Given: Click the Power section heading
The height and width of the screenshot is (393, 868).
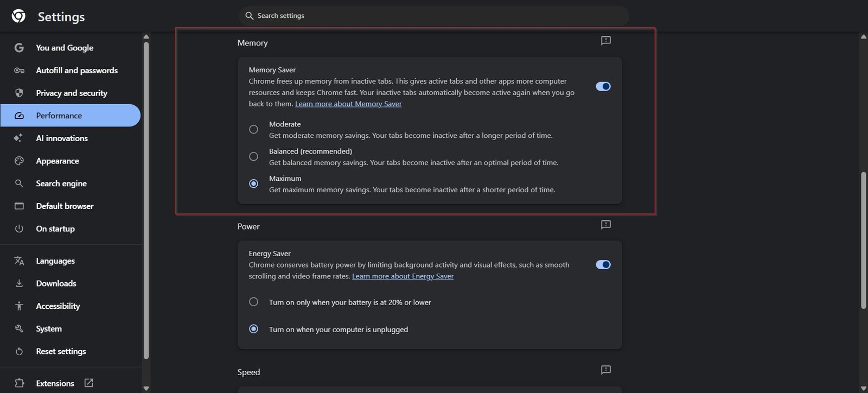Looking at the screenshot, I should pyautogui.click(x=248, y=226).
